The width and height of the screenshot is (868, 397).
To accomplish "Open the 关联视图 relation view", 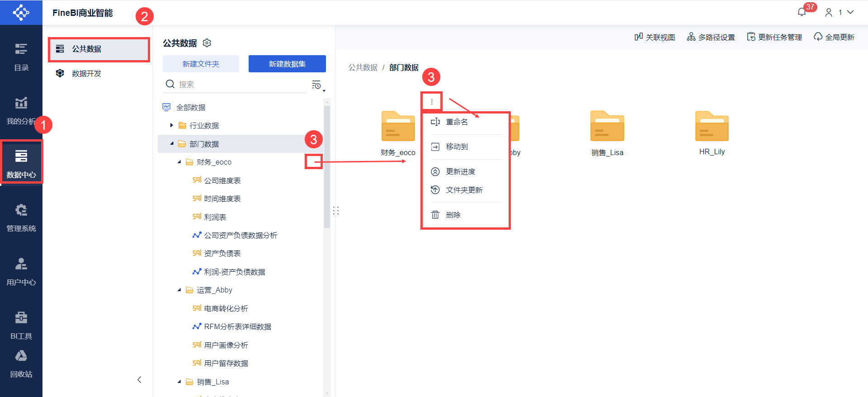I will click(x=655, y=37).
